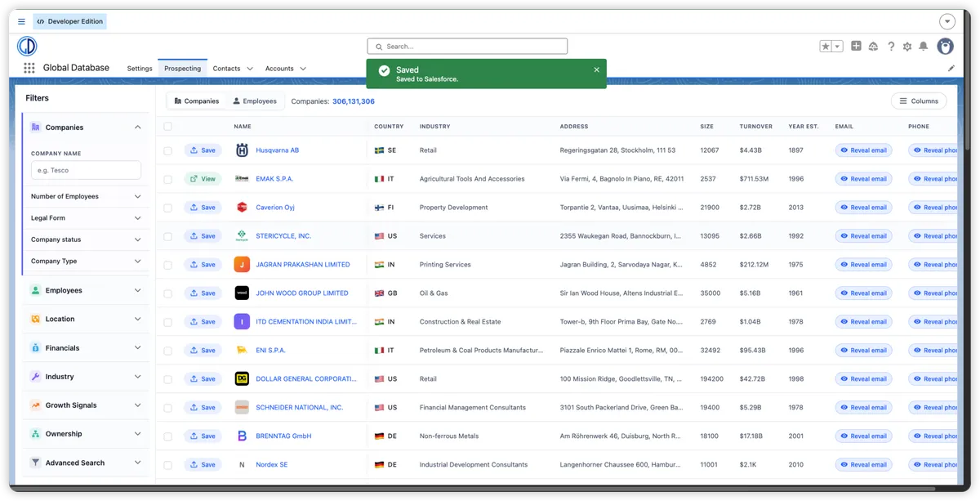The height and width of the screenshot is (501, 980).
Task: Click the John Wood Group logo
Action: (242, 293)
